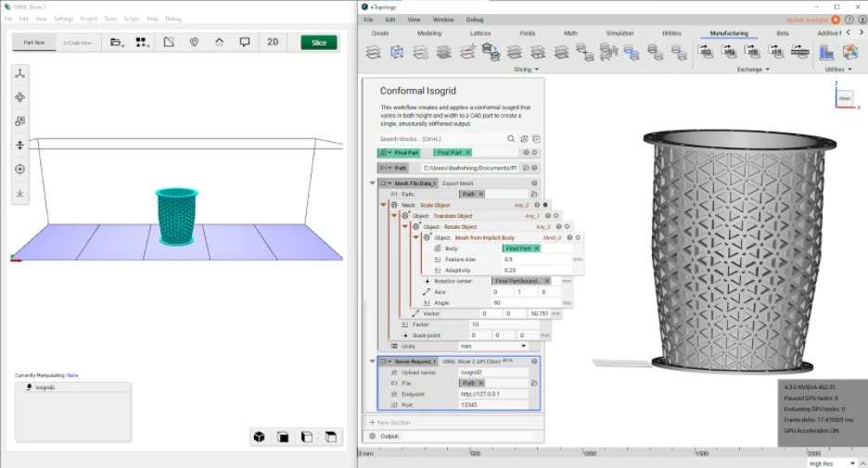This screenshot has width=868, height=468.
Task: Collapse the Mesh from Implicit Body block
Action: (415, 237)
